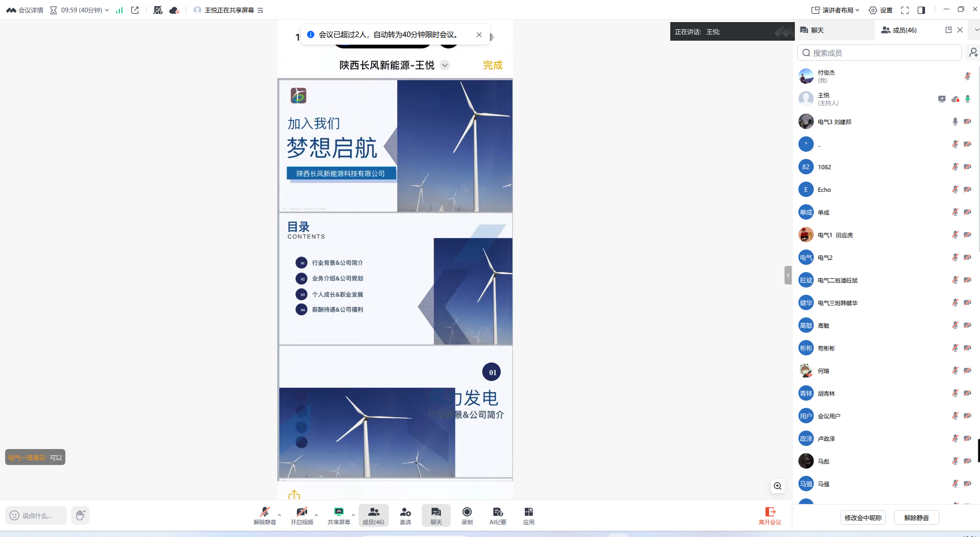Click the invite member icon beside search
This screenshot has width=980, height=537.
coord(973,52)
